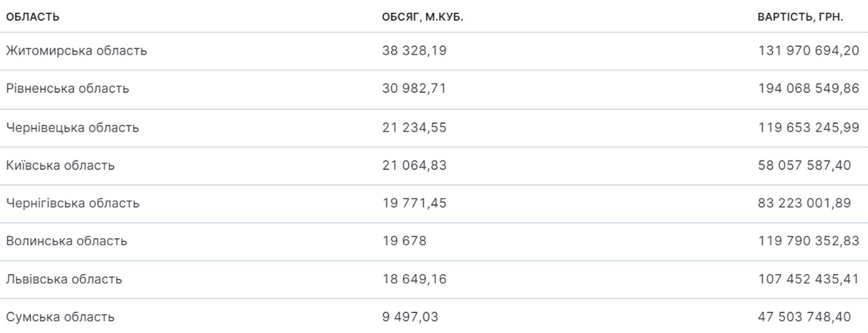The width and height of the screenshot is (868, 333).
Task: Click the Волинська область cell
Action: [x=67, y=241]
